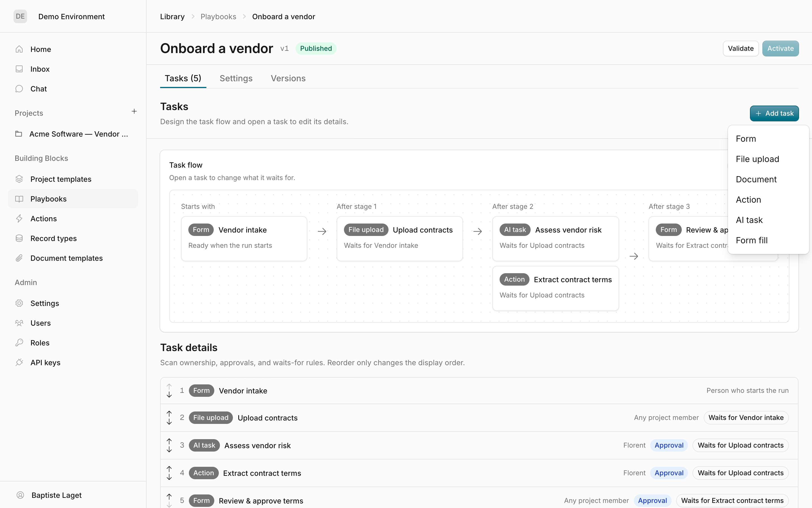Move Extract contract terms down with its arrow

[x=169, y=477]
